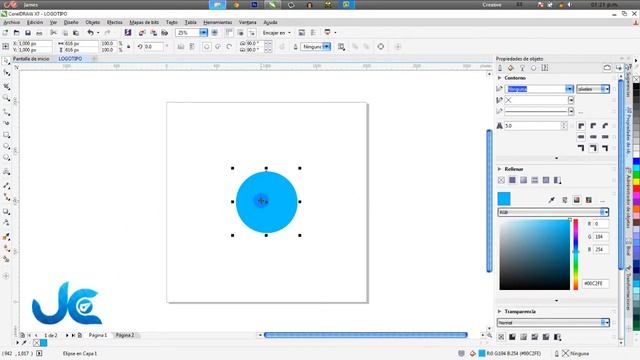Screen dimensions: 640x360
Task: Choose Fountain fill type in Rellenar
Action: pos(524,180)
